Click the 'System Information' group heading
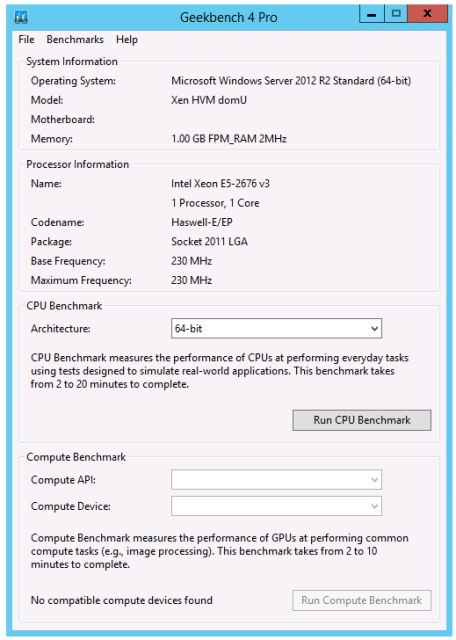The image size is (456, 640). point(72,62)
